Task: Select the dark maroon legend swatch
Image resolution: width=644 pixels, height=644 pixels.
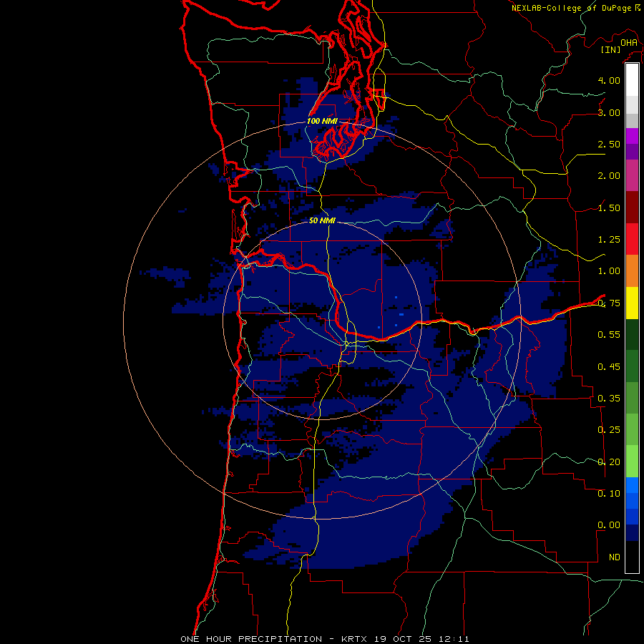Action: pyautogui.click(x=632, y=208)
